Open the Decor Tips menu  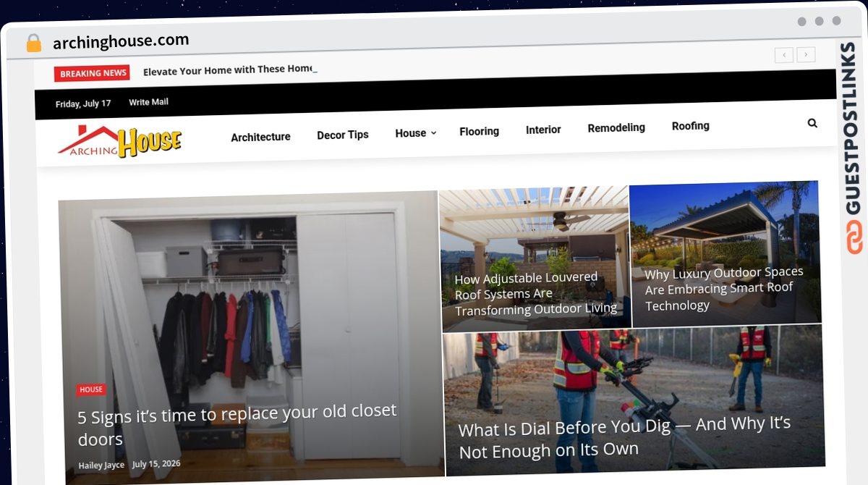click(x=343, y=135)
